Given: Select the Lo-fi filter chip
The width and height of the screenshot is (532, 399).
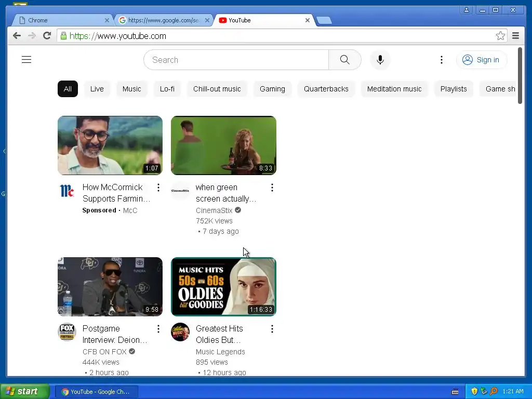Looking at the screenshot, I should point(167,89).
